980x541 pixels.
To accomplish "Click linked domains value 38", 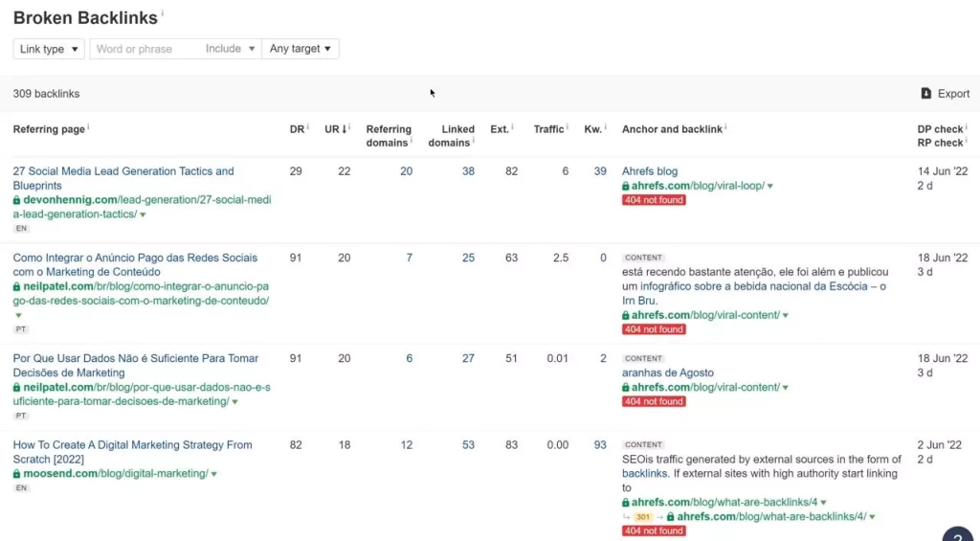I will point(468,171).
